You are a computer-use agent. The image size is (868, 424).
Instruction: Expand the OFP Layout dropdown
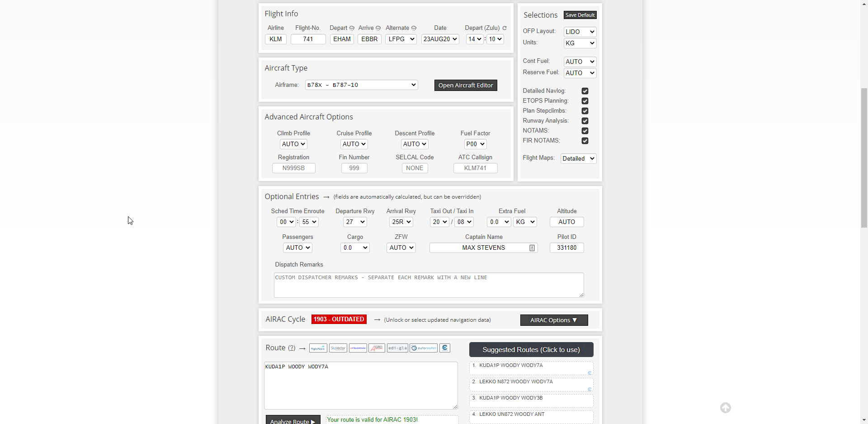pyautogui.click(x=580, y=32)
